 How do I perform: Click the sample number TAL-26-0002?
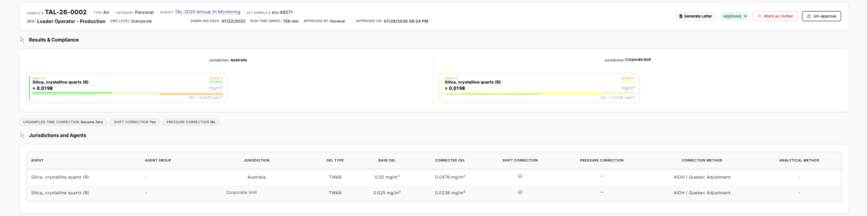66,12
